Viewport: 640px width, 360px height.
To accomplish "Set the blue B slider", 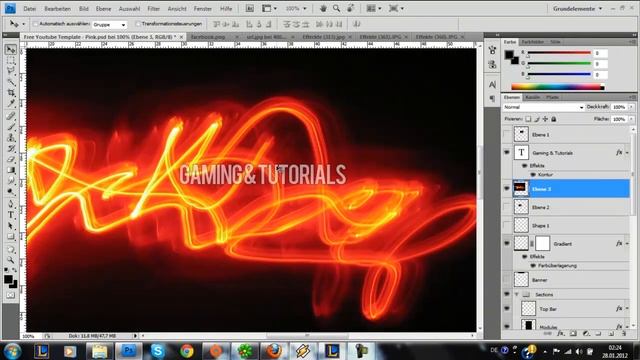I will click(559, 75).
